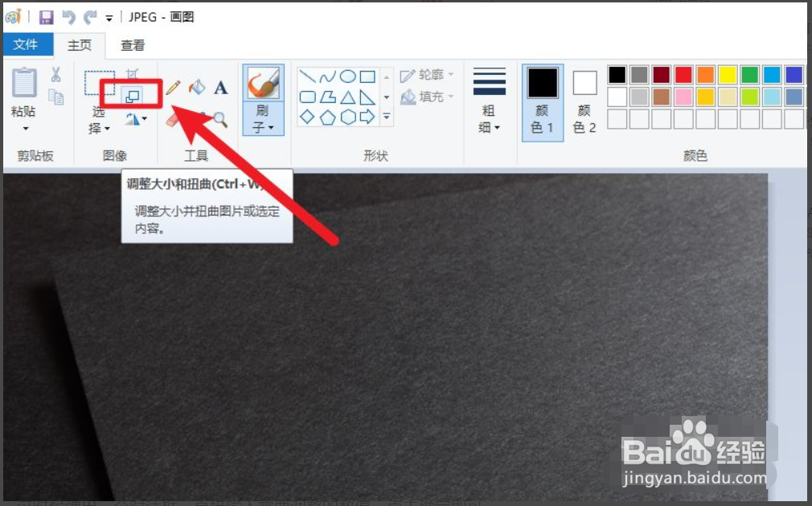812x506 pixels.
Task: Select the Line shape
Action: [x=308, y=76]
